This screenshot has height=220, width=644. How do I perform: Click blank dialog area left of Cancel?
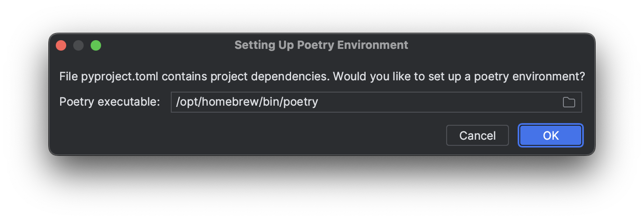click(261, 135)
